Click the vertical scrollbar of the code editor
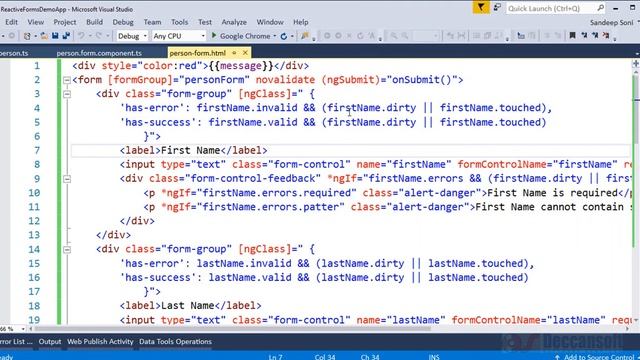 coord(636,196)
